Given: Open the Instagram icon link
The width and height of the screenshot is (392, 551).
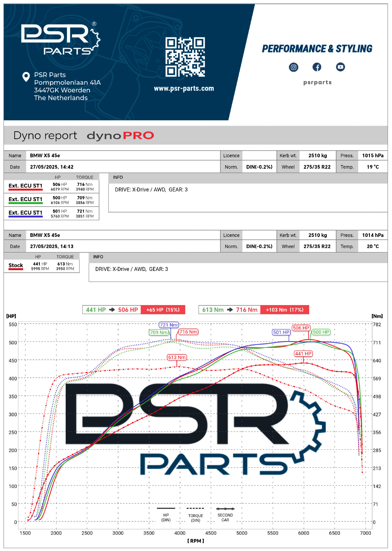Looking at the screenshot, I should tap(293, 67).
